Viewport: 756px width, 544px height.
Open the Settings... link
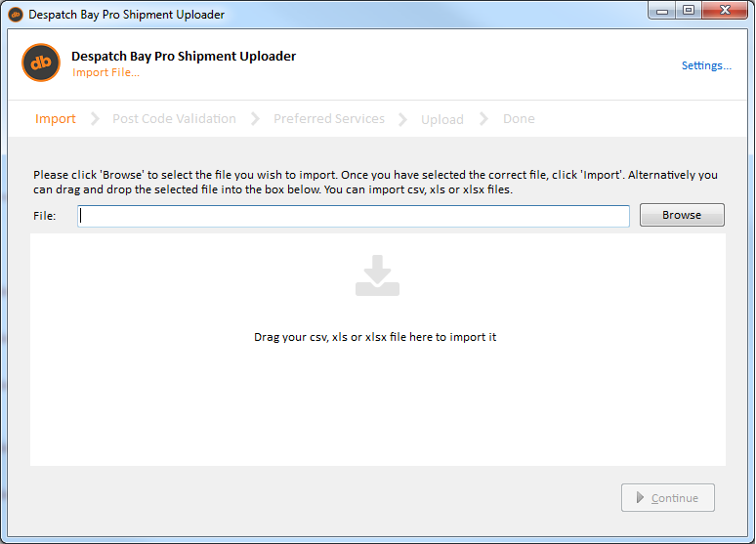706,65
